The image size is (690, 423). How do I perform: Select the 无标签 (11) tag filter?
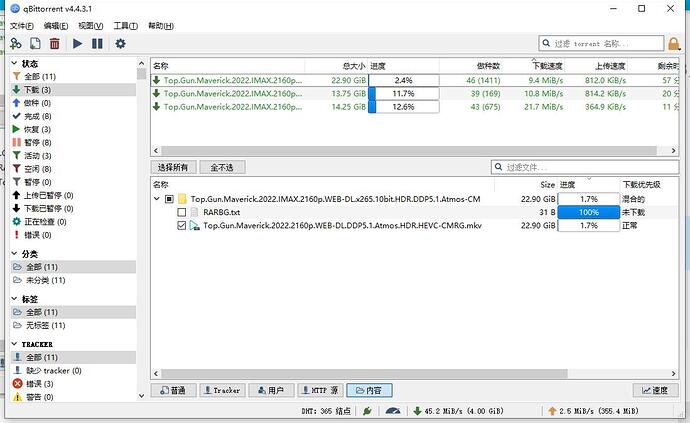(x=73, y=326)
